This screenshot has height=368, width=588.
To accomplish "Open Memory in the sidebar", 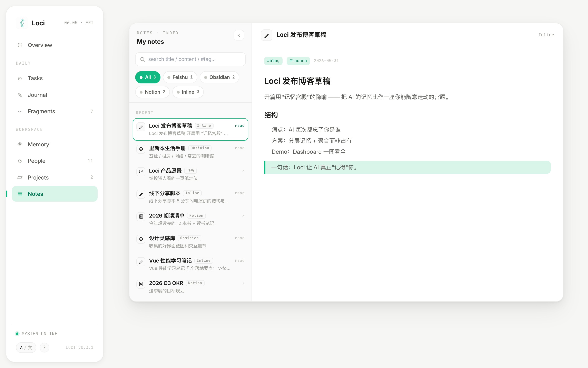I will (x=55, y=144).
